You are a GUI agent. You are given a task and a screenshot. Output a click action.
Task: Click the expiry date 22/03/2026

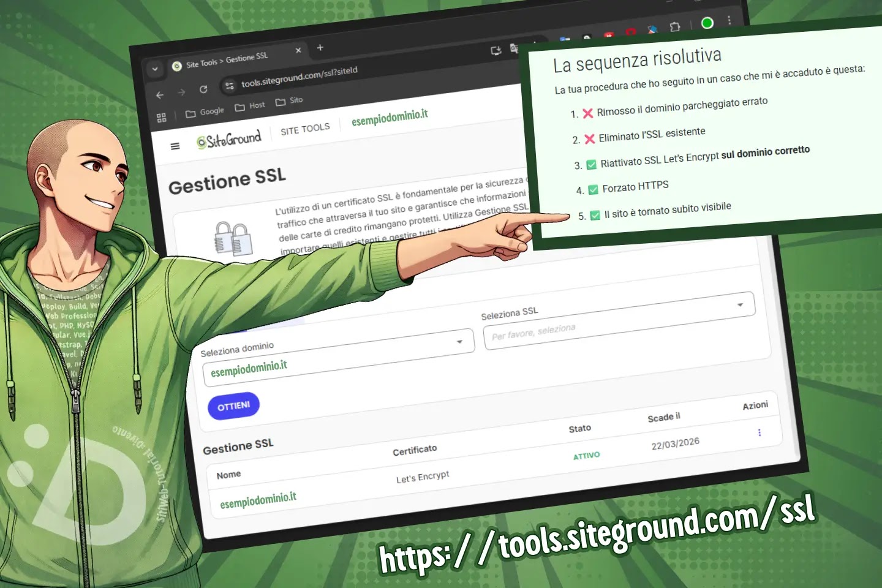pyautogui.click(x=676, y=443)
